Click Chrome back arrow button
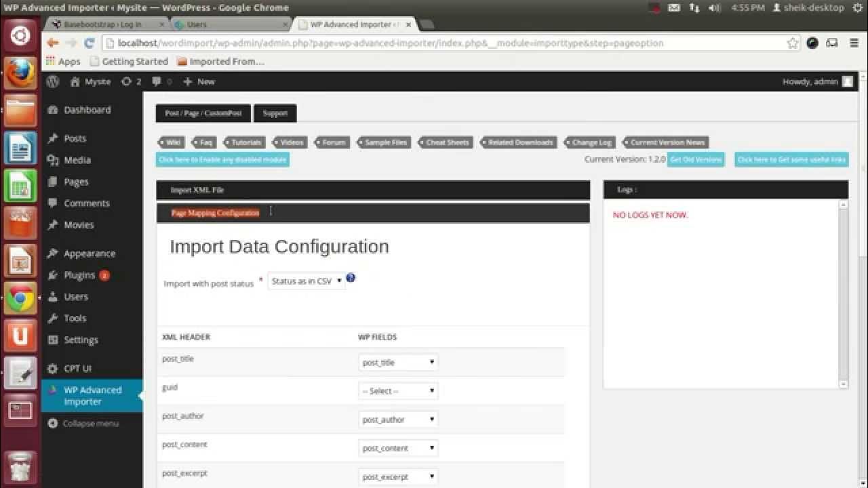 point(52,43)
